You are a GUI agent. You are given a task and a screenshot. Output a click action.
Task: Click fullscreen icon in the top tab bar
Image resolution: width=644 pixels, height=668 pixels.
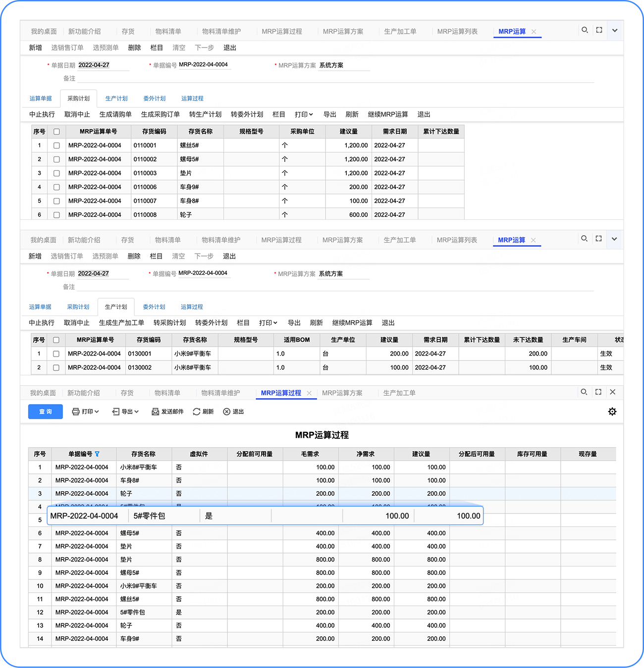(x=599, y=30)
